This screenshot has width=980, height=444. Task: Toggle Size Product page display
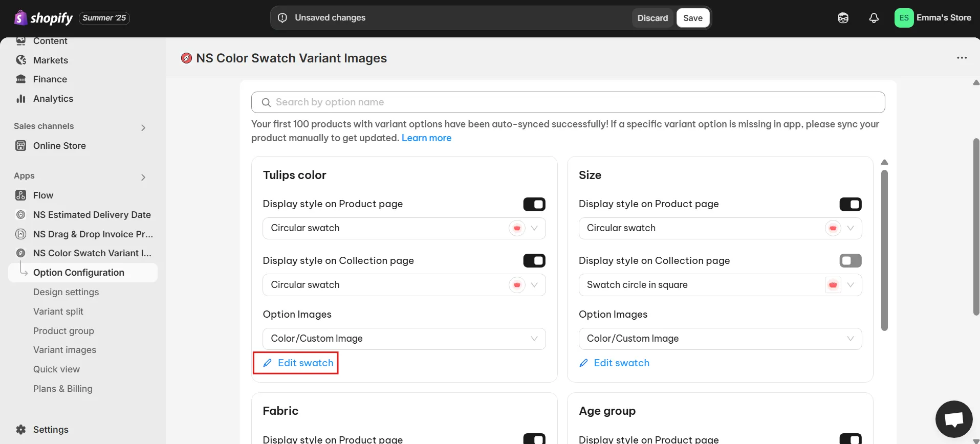click(851, 204)
